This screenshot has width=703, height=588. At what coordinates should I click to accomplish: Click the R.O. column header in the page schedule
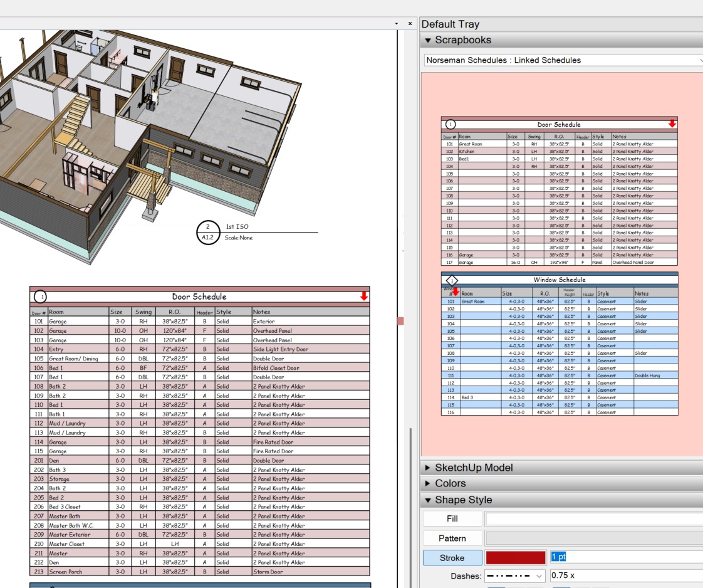[174, 312]
